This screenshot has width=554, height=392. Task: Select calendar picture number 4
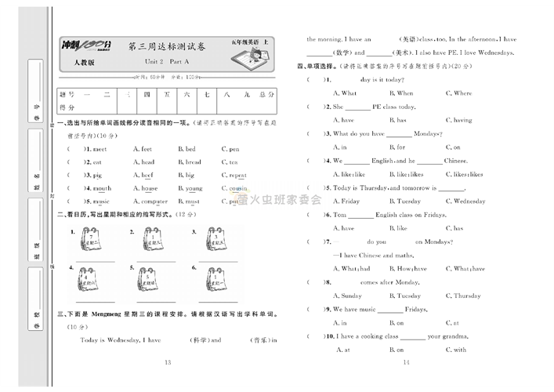point(87,279)
